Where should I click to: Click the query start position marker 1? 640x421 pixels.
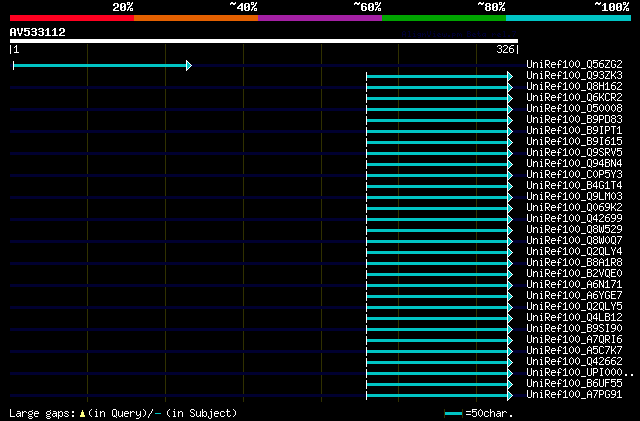[14, 49]
